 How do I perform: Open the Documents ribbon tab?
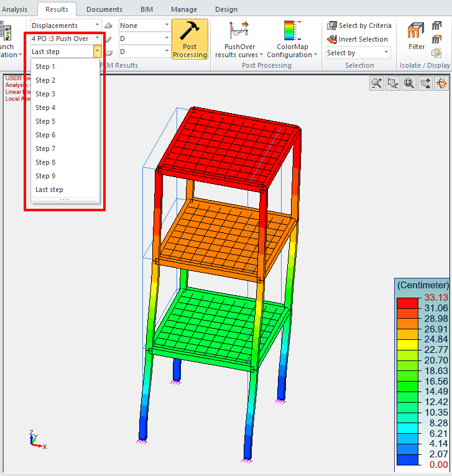pos(104,9)
